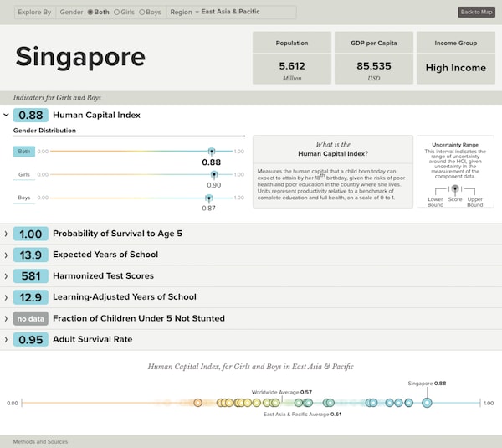502x448 pixels.
Task: Expand Fraction of Children Under 5 Not Stunted
Action: point(6,318)
